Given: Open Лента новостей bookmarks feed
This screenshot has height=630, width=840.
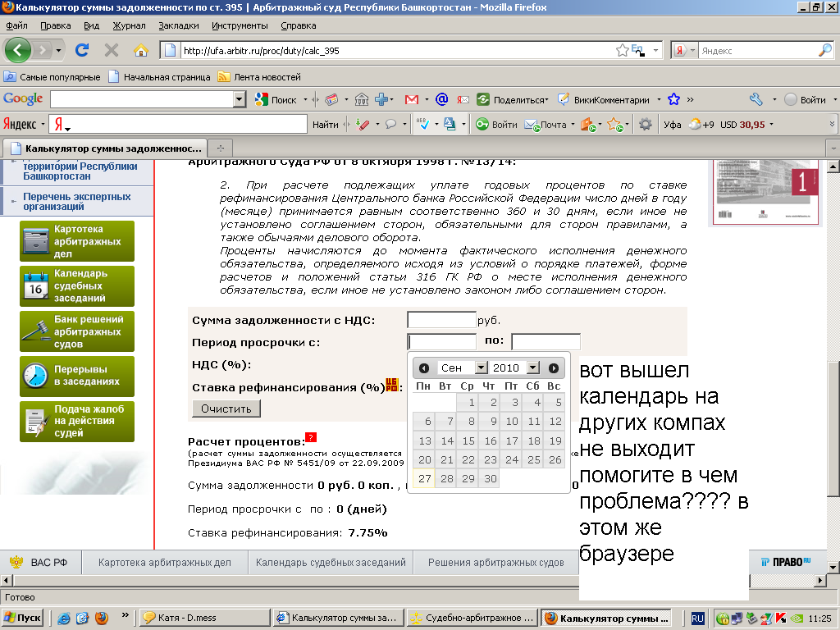Looking at the screenshot, I should 259,76.
